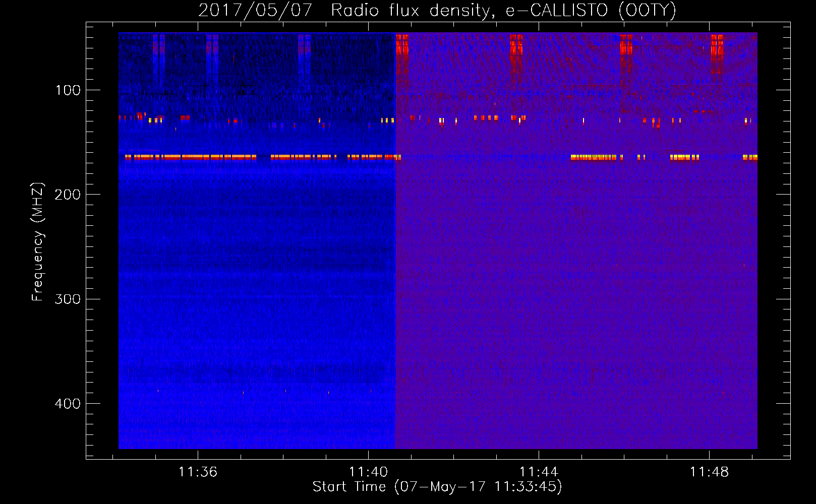This screenshot has width=816, height=504.
Task: Click the 300 frequency tick label
Action: (68, 299)
